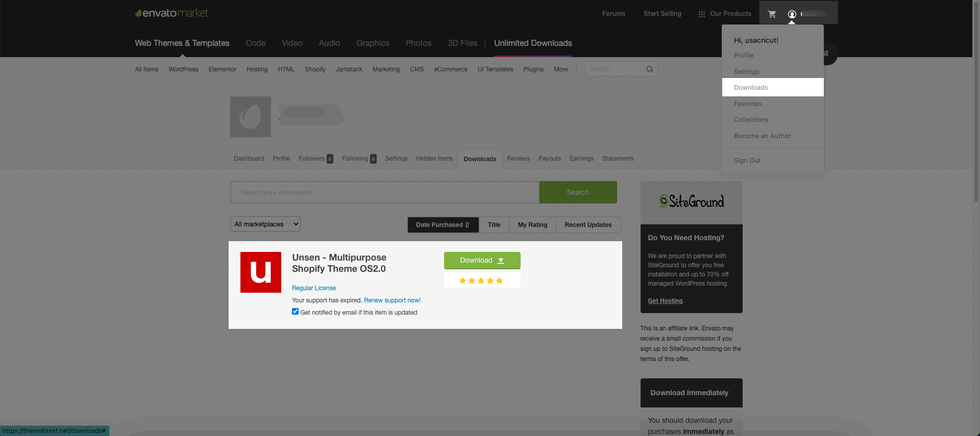The width and height of the screenshot is (980, 436).
Task: Open the shopping cart icon
Action: point(772,14)
